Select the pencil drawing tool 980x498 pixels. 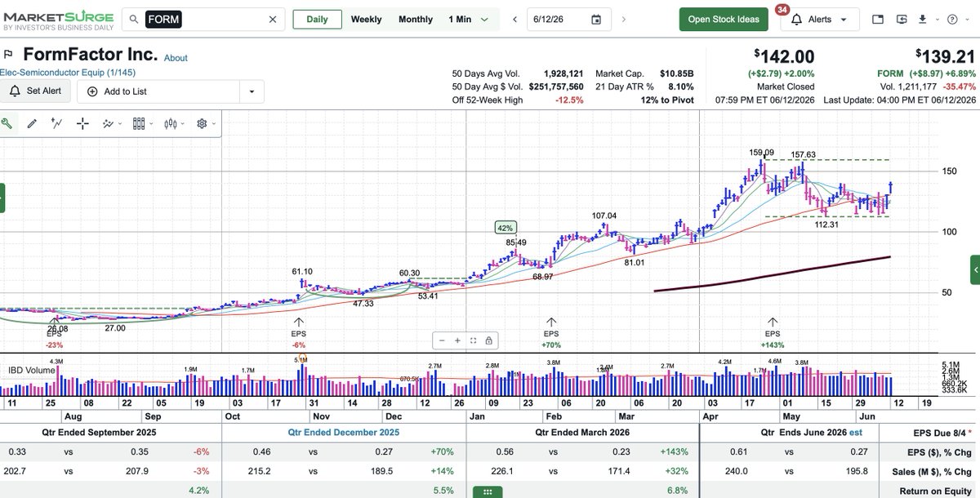pyautogui.click(x=32, y=124)
